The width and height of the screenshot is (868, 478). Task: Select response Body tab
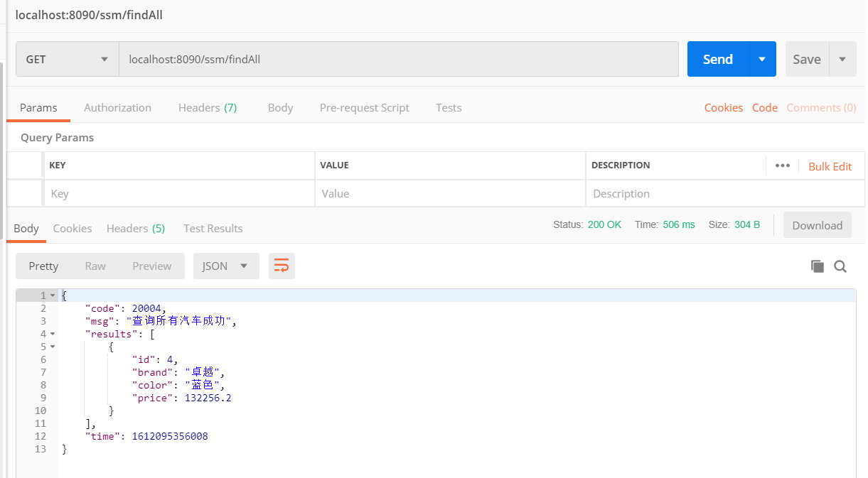pyautogui.click(x=26, y=228)
